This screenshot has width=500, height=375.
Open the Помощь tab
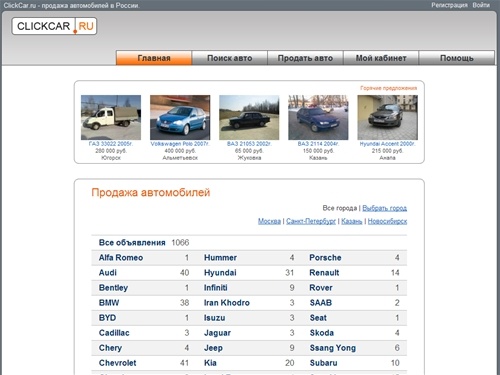pos(457,58)
